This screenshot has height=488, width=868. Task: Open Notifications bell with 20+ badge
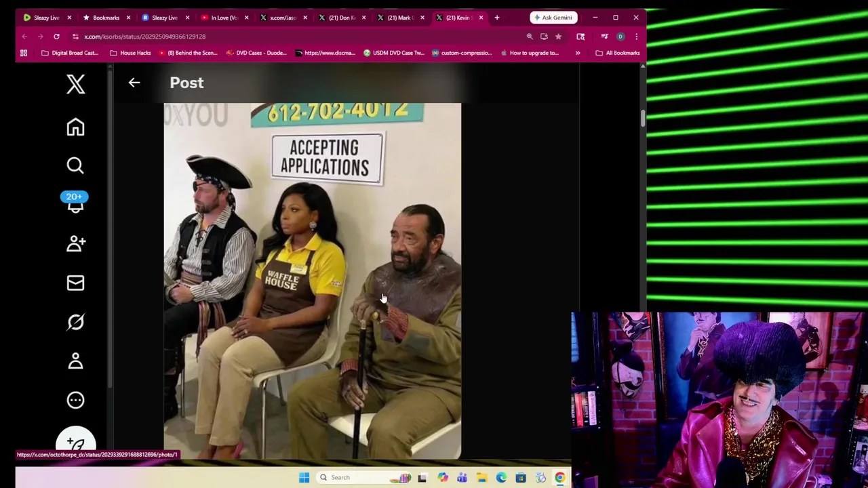75,202
